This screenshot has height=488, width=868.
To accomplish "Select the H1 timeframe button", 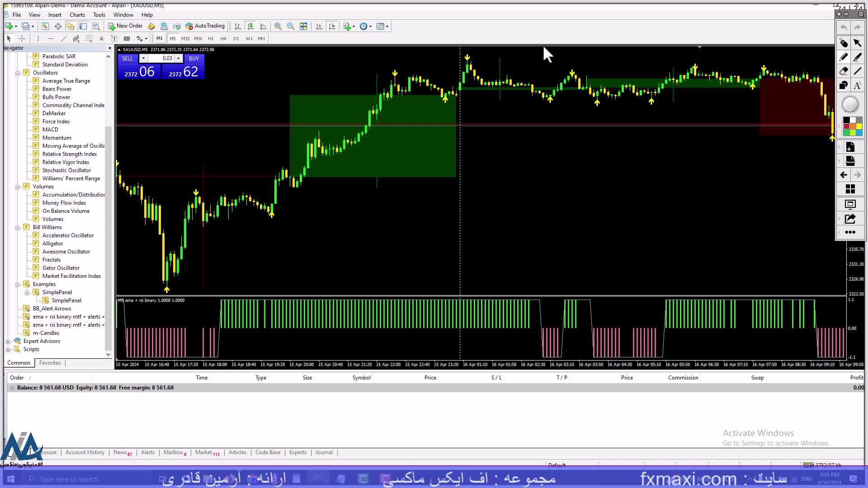I will pos(211,38).
